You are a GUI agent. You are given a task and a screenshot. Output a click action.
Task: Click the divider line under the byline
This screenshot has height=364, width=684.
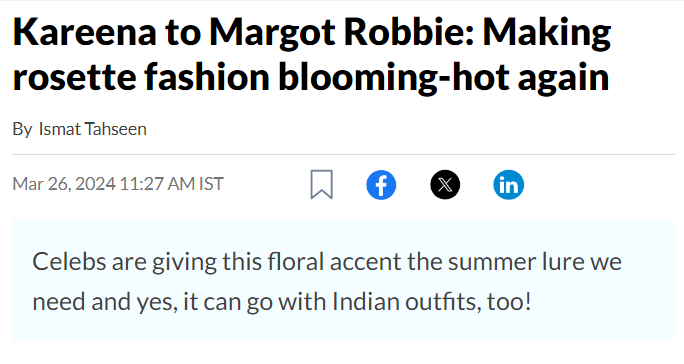pyautogui.click(x=343, y=155)
